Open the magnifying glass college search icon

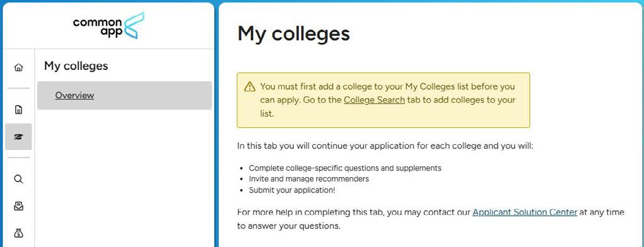pos(18,180)
